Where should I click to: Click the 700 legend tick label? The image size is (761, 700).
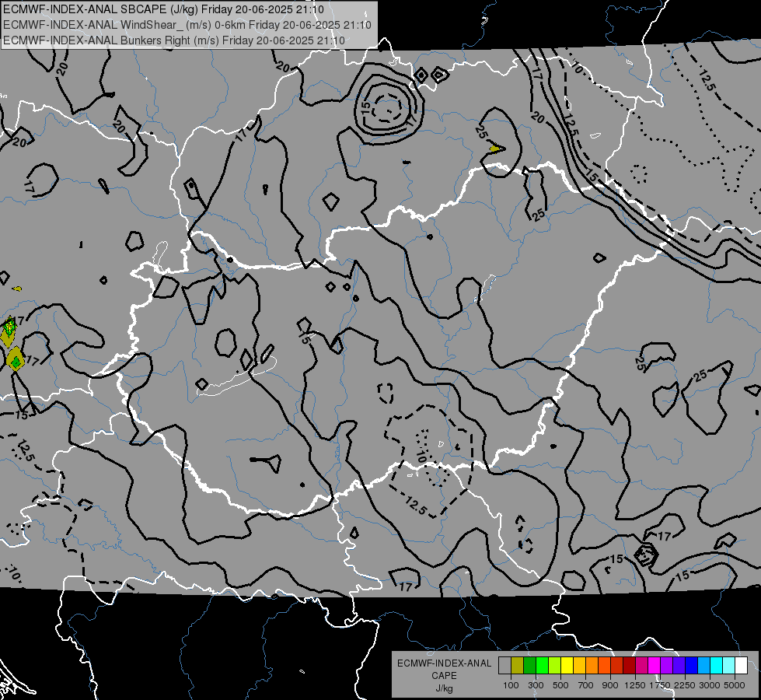pyautogui.click(x=586, y=685)
